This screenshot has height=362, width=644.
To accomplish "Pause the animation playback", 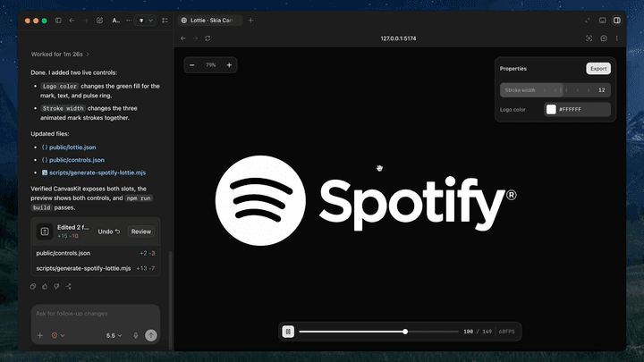I will click(x=288, y=332).
